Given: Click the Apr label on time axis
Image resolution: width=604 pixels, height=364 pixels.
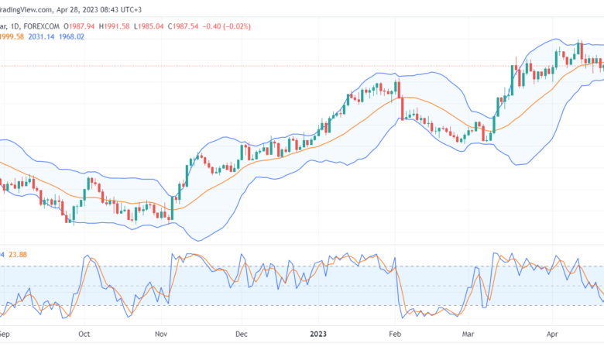Looking at the screenshot, I should [552, 334].
